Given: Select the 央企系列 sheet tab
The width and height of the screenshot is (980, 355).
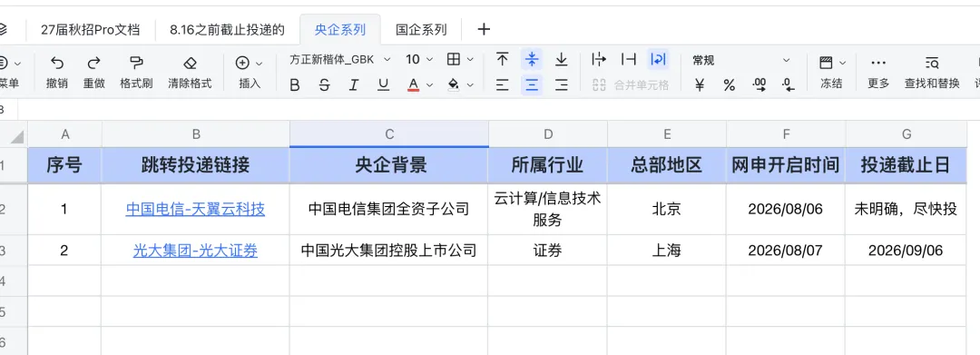Looking at the screenshot, I should click(x=340, y=29).
